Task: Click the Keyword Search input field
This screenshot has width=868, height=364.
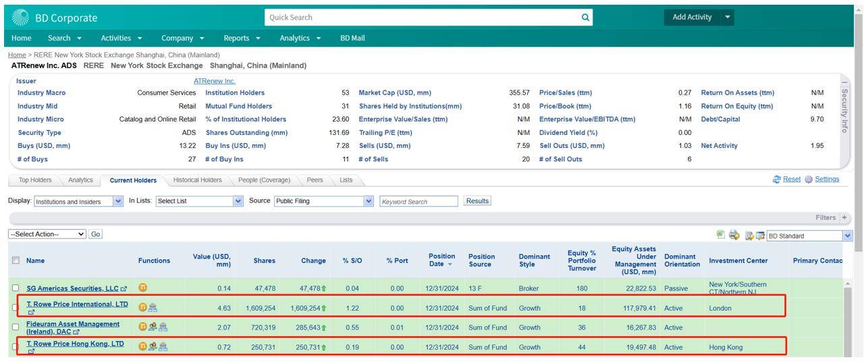Action: click(418, 201)
